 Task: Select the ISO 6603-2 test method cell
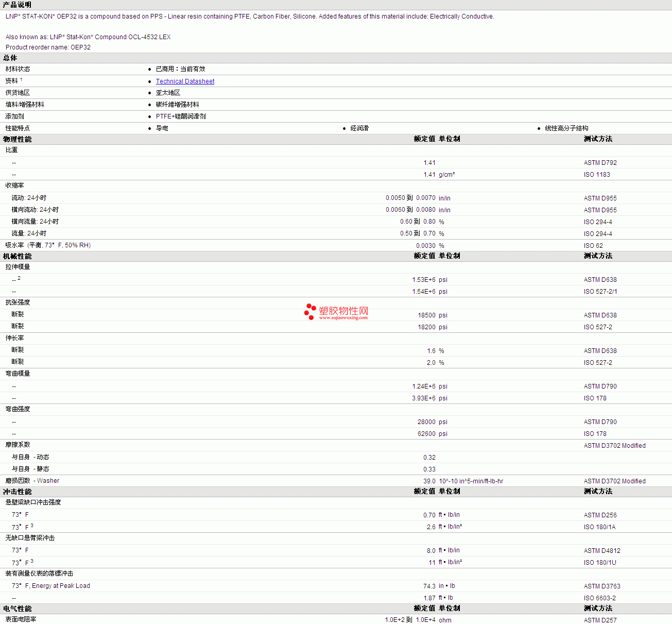point(600,598)
